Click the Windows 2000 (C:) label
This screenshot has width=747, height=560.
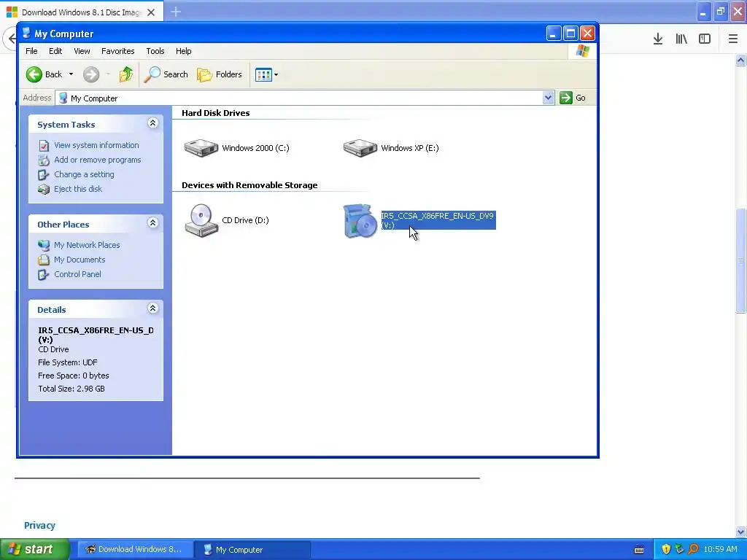click(x=255, y=148)
